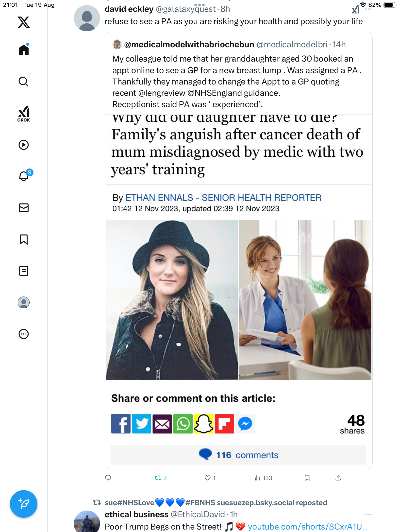Open the Home feed icon
Screen dimensions: 399x532
[24, 50]
